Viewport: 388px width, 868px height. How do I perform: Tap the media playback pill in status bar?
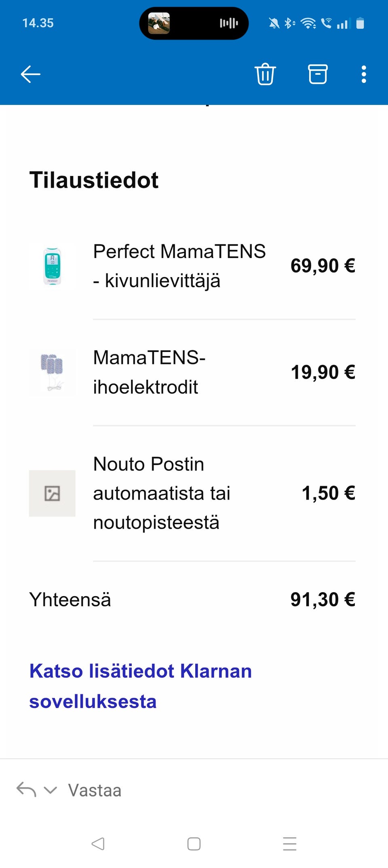point(194,23)
